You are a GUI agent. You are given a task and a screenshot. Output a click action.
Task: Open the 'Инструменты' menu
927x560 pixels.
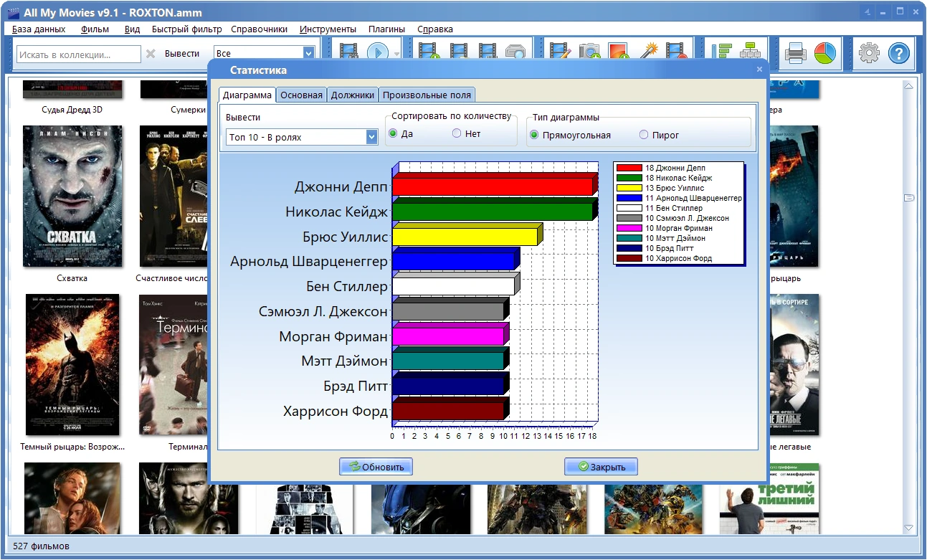(x=328, y=29)
